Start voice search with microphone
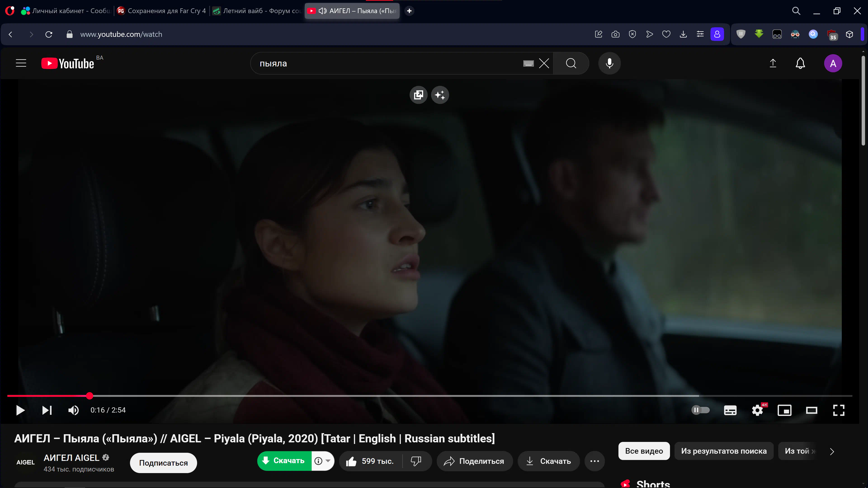Image resolution: width=868 pixels, height=488 pixels. pos(609,63)
